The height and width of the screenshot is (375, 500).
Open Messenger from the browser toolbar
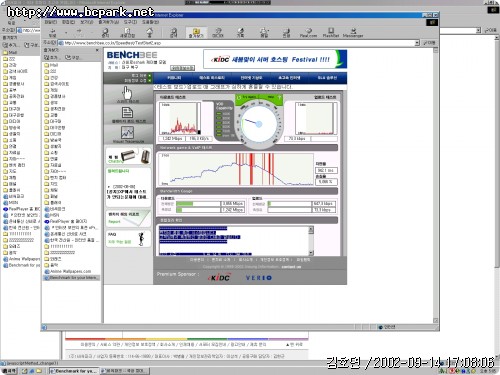click(x=353, y=33)
